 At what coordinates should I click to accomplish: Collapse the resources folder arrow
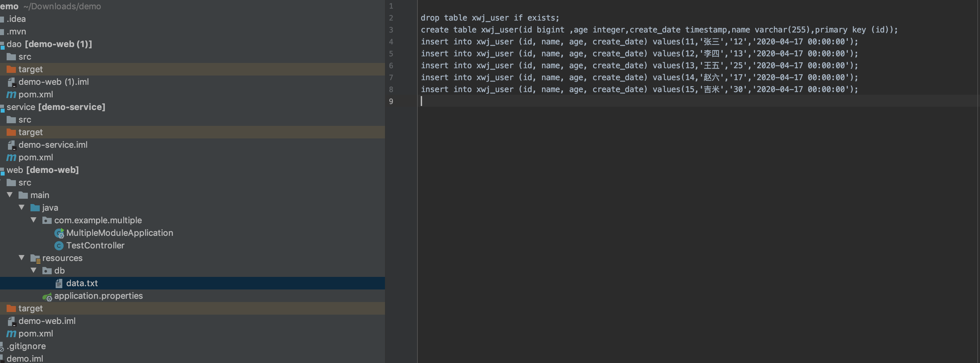[x=22, y=258]
